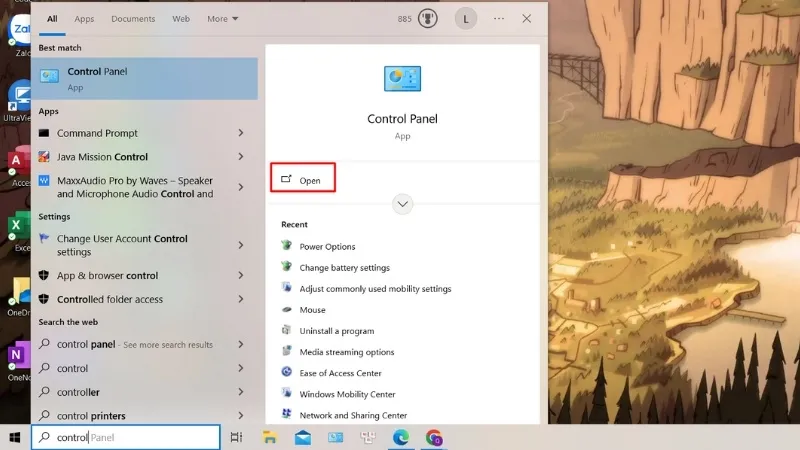Image resolution: width=800 pixels, height=450 pixels.
Task: Switch to the Apps search tab
Action: click(x=84, y=19)
